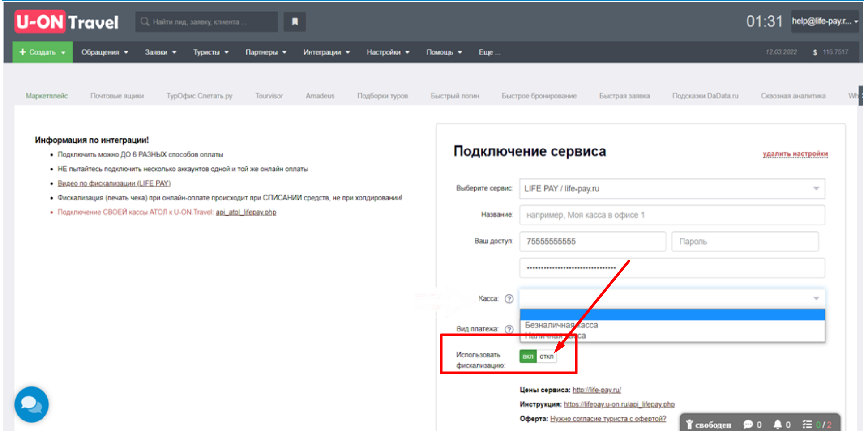Open the help@life-pay account dropdown

click(x=825, y=21)
